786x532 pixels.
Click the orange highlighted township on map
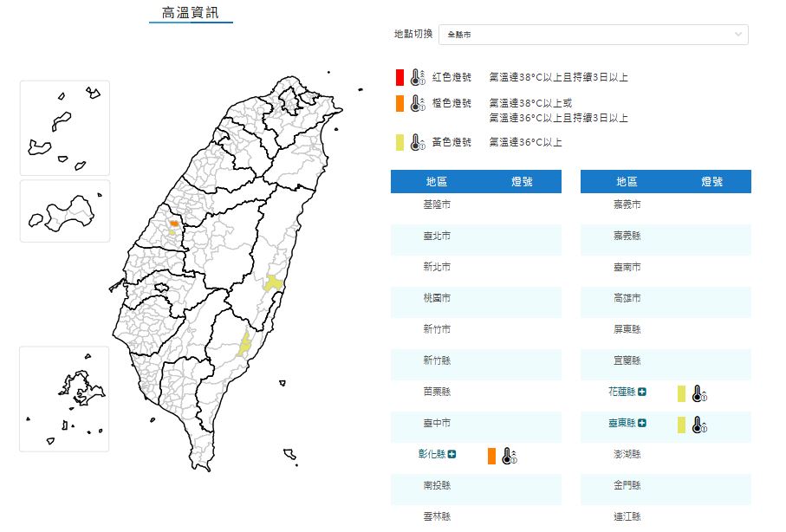point(173,224)
